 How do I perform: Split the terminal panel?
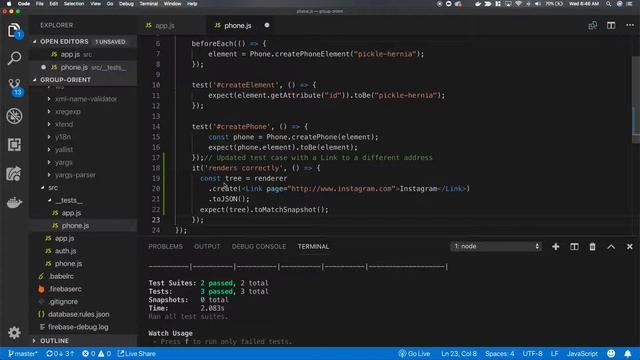(574, 247)
